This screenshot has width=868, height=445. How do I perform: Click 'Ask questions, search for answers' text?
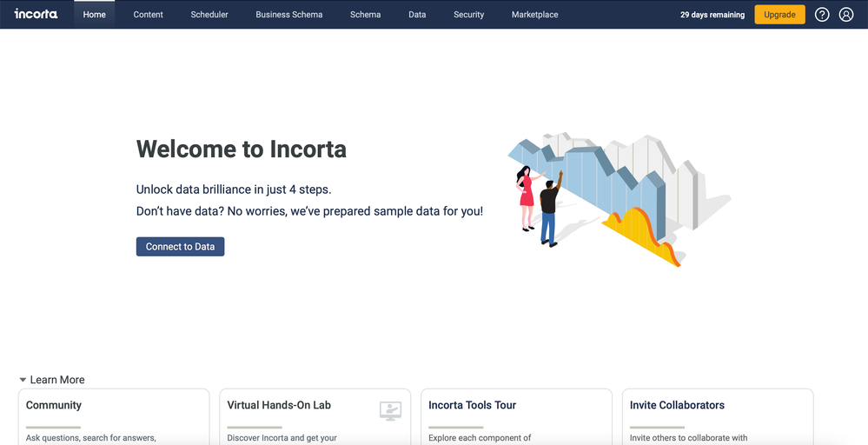pos(90,438)
